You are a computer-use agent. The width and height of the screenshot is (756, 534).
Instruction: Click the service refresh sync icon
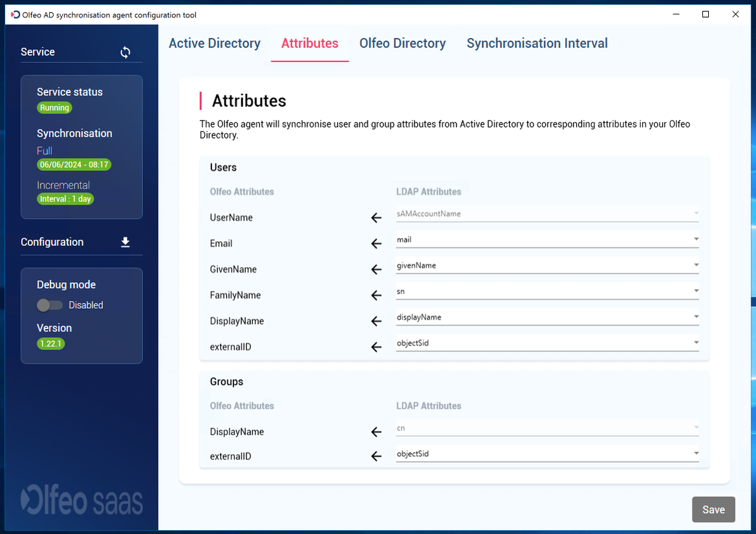click(125, 52)
